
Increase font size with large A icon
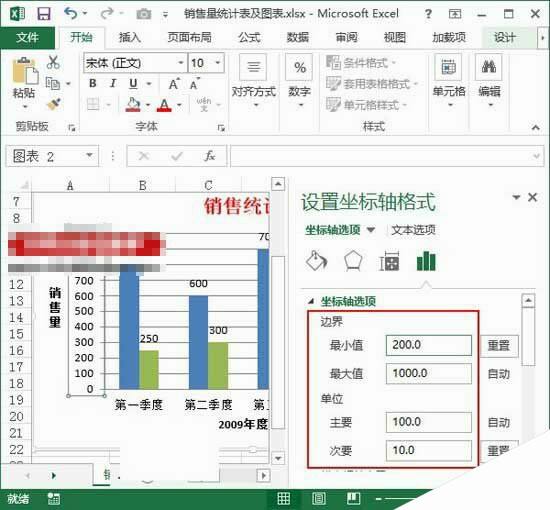174,84
